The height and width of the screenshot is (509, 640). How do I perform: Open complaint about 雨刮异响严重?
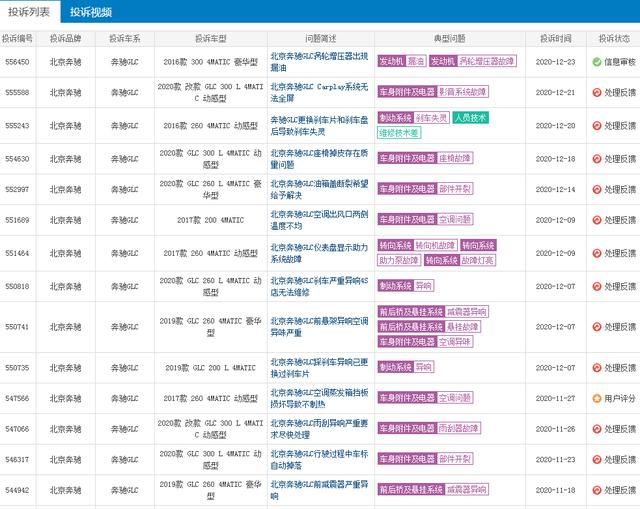[x=319, y=429]
